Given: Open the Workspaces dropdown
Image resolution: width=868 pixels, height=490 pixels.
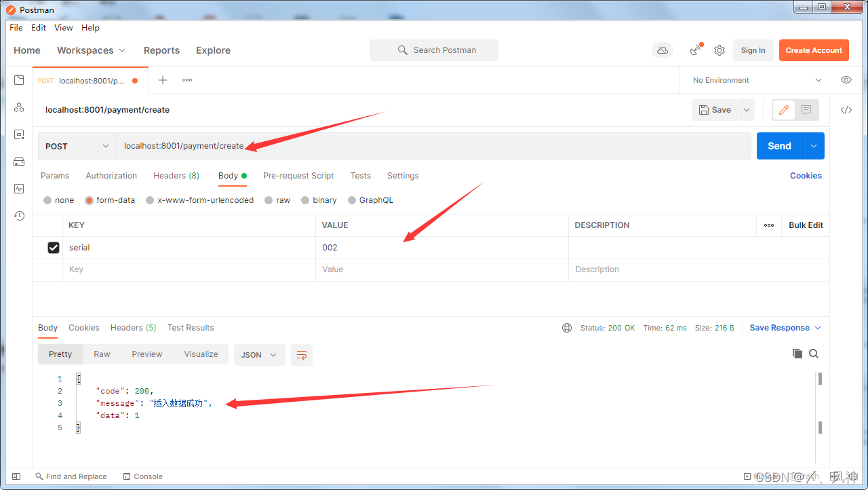Looking at the screenshot, I should tap(92, 50).
